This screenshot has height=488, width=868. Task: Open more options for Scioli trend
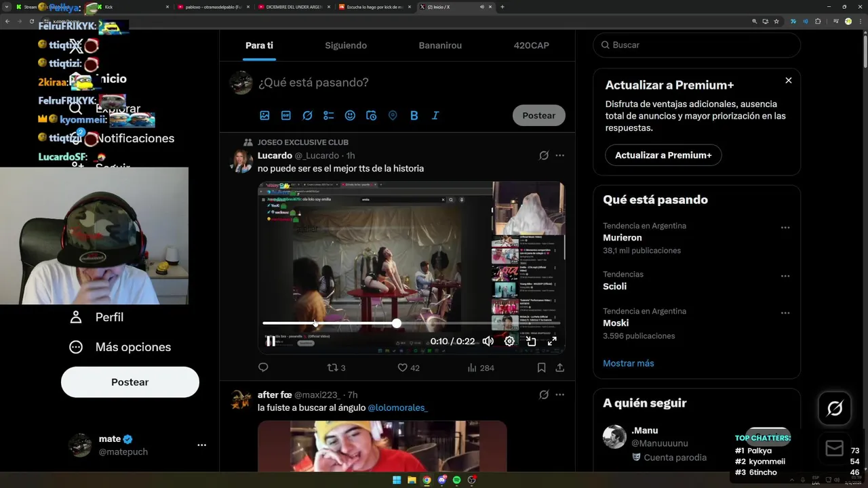785,277
